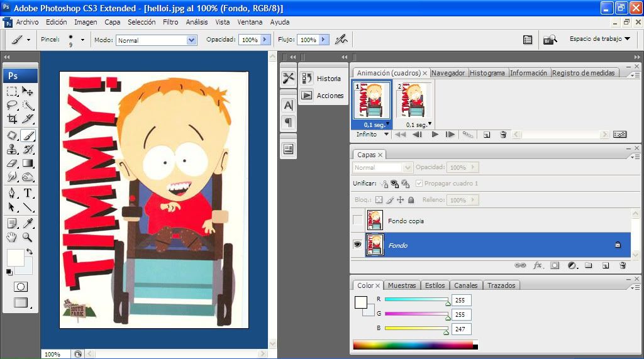This screenshot has height=359, width=644.
Task: Select the Slice tool
Action: coord(28,119)
